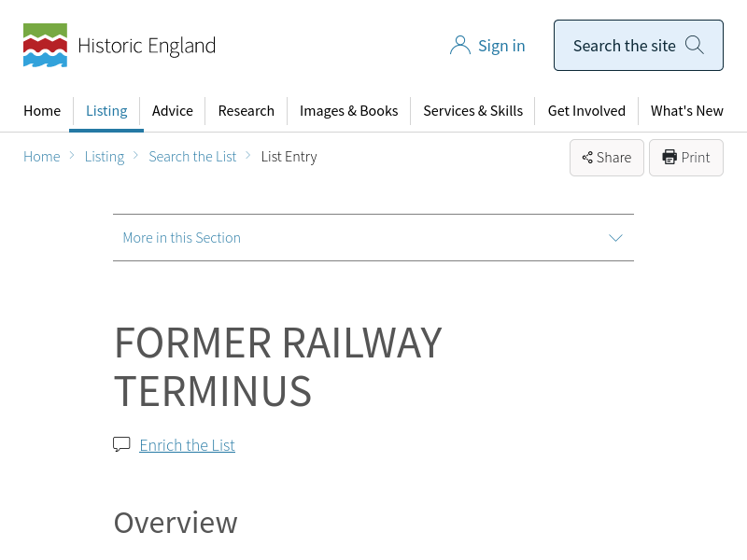747x560 pixels.
Task: Go to the Advice menu item
Action: 173,110
